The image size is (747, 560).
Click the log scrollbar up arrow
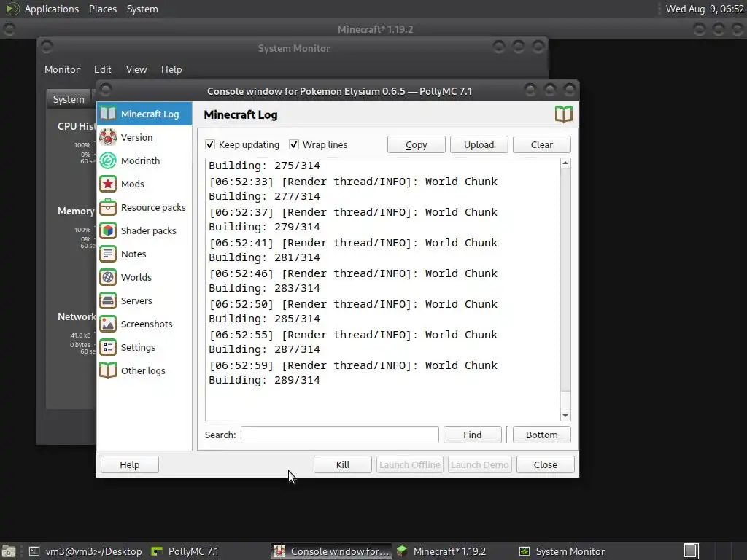(565, 163)
